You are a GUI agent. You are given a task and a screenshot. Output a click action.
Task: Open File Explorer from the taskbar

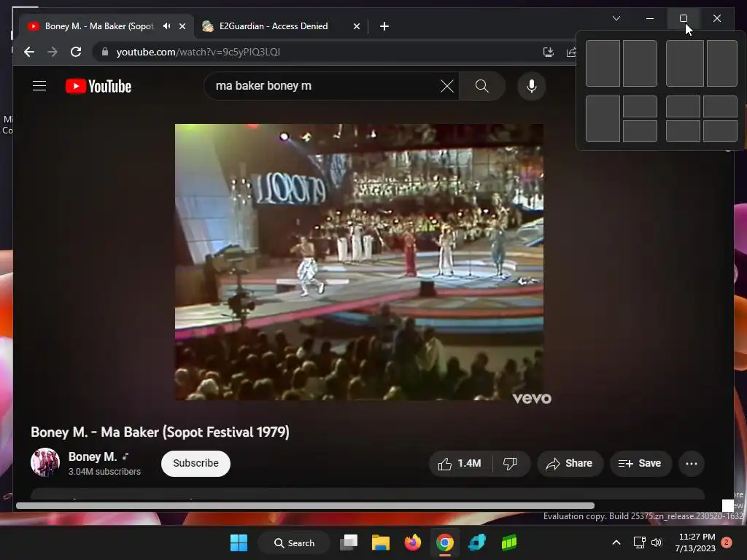[x=381, y=542]
